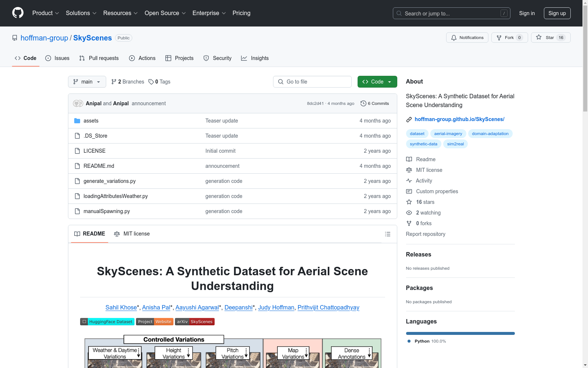Screen dimensions: 588x368
Task: Click the pulse icon next to Activity
Action: pyautogui.click(x=409, y=181)
